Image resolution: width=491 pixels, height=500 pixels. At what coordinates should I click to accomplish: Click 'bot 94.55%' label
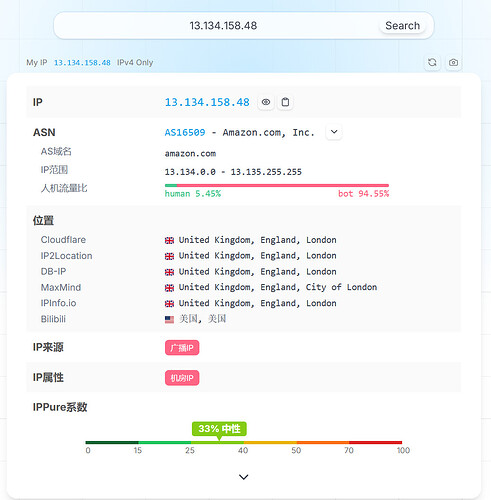pyautogui.click(x=363, y=194)
